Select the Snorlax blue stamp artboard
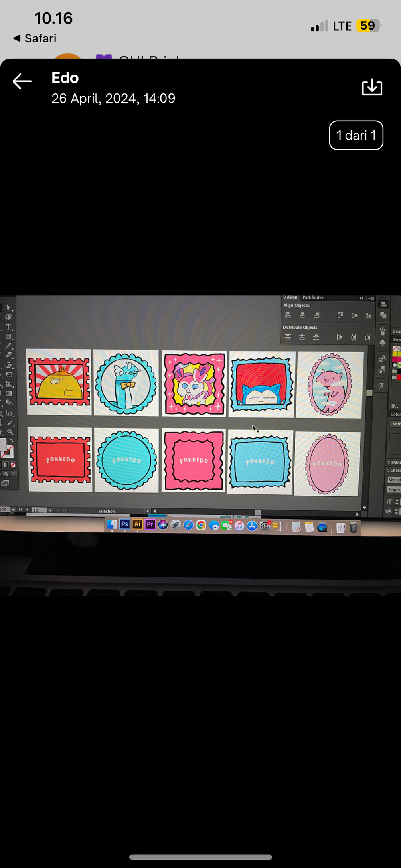This screenshot has width=401, height=868. pyautogui.click(x=262, y=384)
